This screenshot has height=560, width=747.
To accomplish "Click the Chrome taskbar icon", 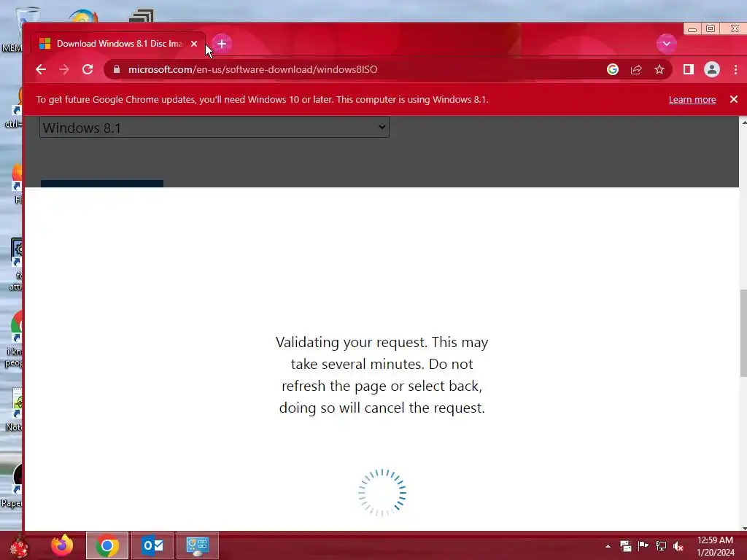I will point(107,545).
